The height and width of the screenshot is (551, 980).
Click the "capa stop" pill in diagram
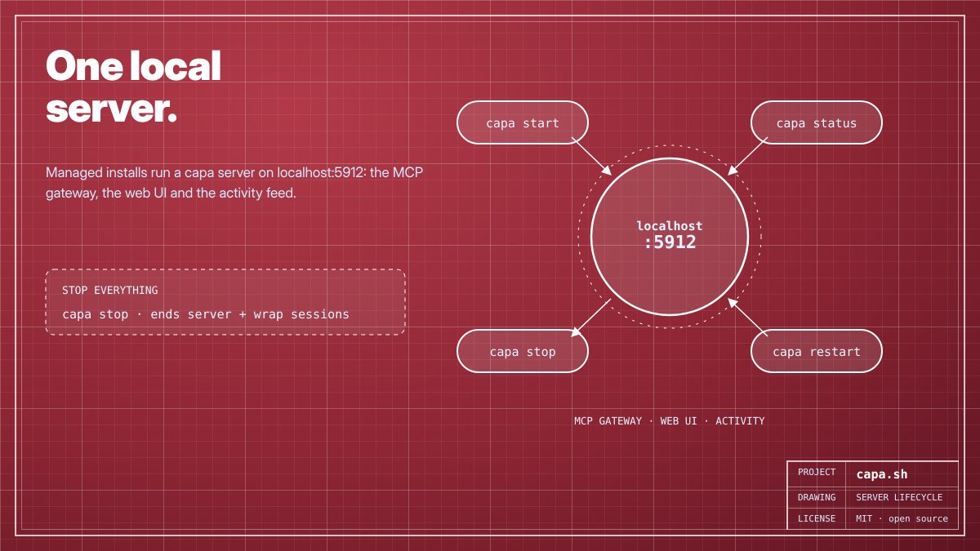click(x=523, y=352)
